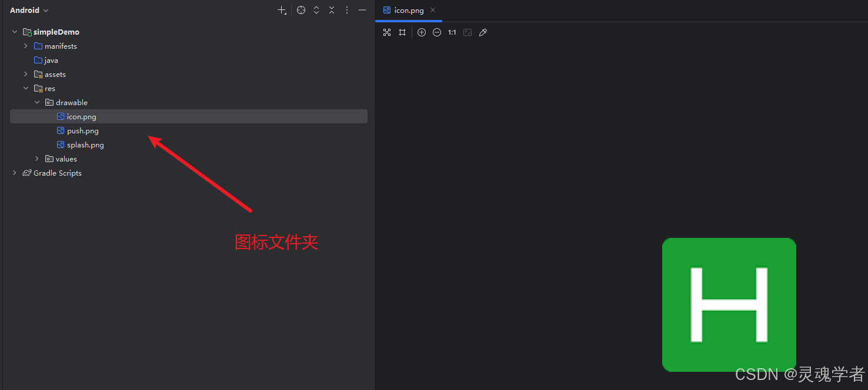Screen dimensions: 868x390
Task: Click the Expand All icon in project panel
Action: (x=316, y=10)
